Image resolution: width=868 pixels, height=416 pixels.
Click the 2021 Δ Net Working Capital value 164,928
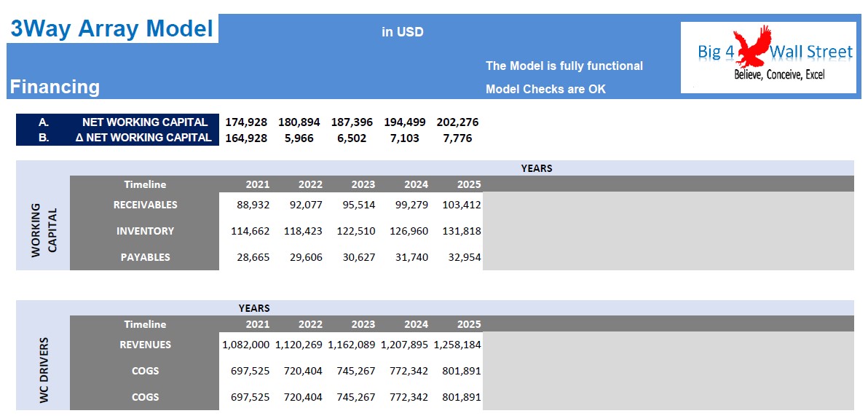(x=246, y=138)
